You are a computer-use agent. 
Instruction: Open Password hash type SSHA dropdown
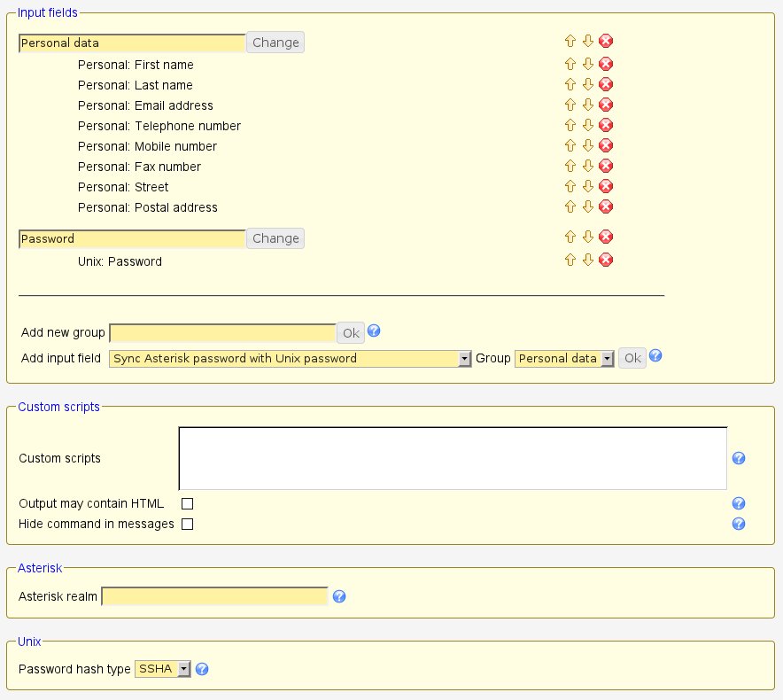(163, 669)
